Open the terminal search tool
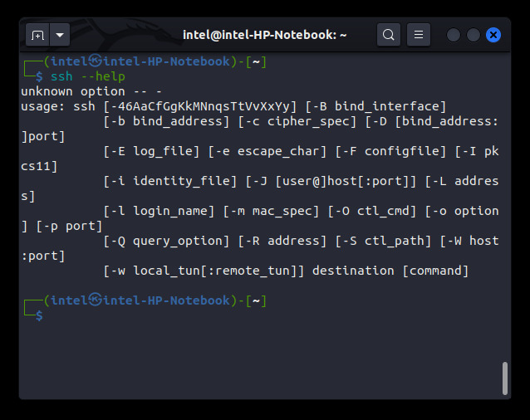The width and height of the screenshot is (530, 420). pos(389,34)
